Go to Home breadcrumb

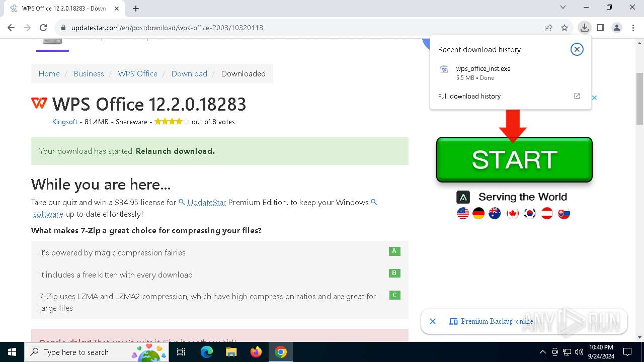pos(49,73)
